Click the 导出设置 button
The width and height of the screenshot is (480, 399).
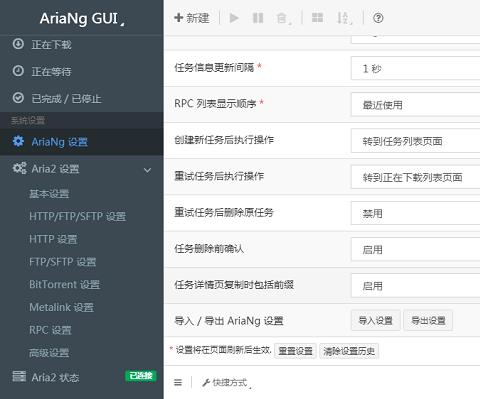[x=428, y=320]
